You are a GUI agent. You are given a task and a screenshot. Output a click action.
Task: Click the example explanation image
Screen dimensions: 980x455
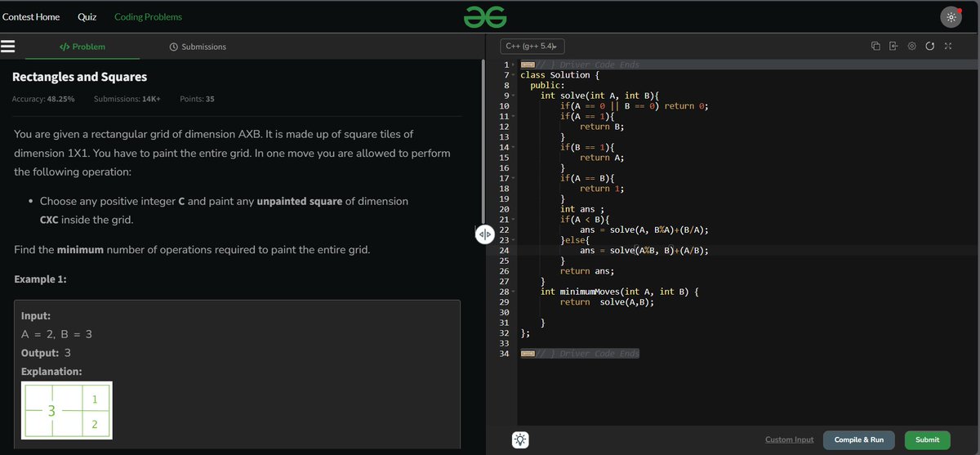pos(67,411)
